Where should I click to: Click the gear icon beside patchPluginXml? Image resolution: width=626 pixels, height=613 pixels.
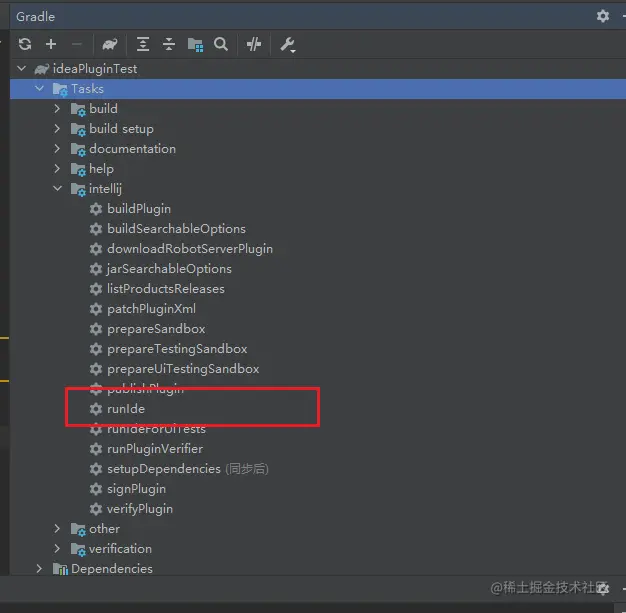(x=96, y=309)
